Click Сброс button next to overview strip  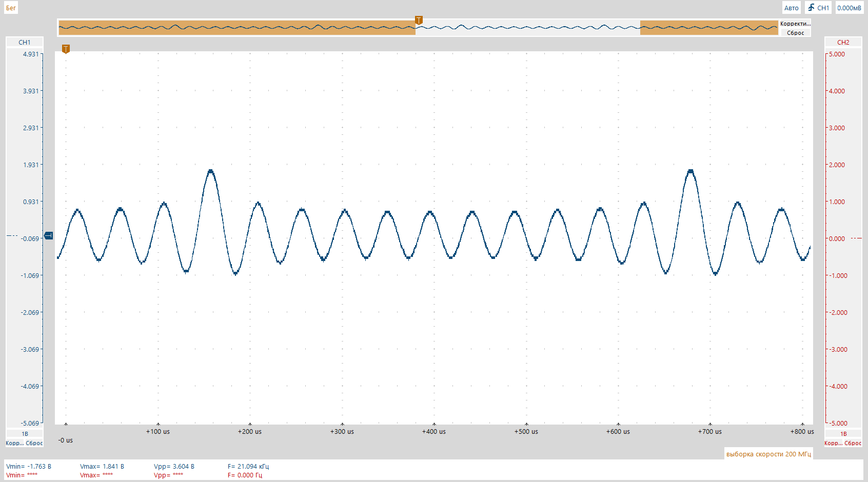coord(795,33)
